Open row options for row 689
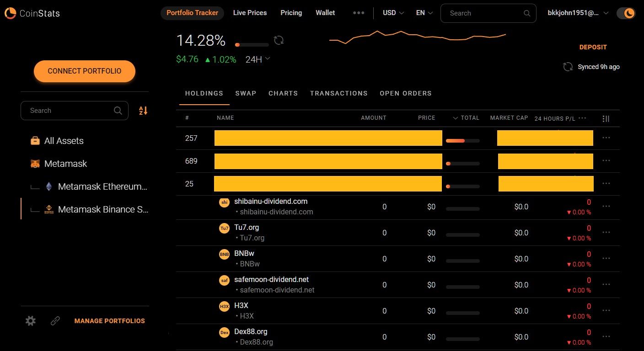 click(606, 160)
